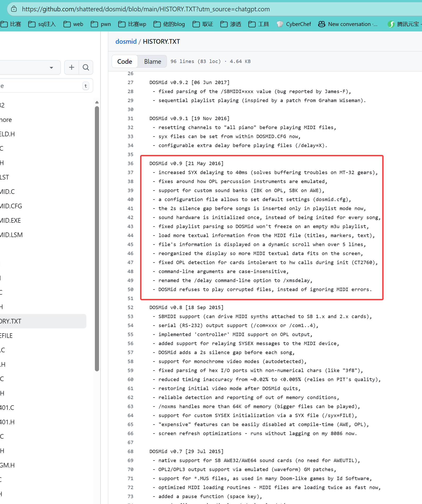
Task: Click the go to file search field
Action: (x=46, y=86)
